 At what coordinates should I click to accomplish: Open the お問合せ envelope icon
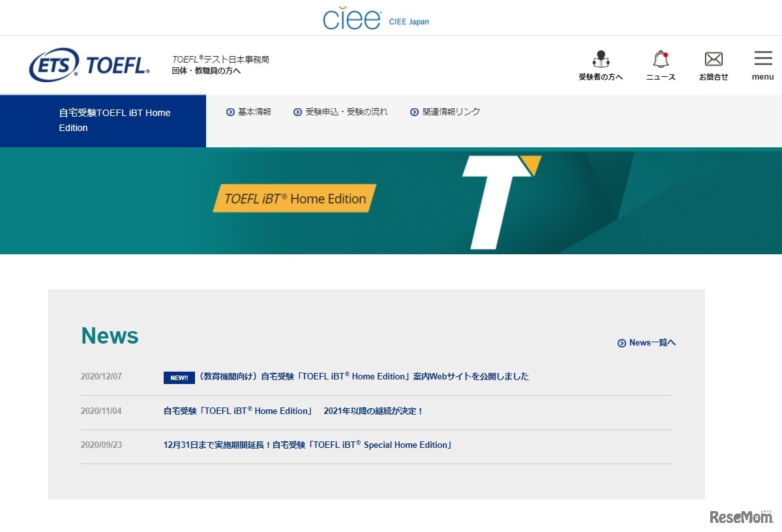click(x=714, y=59)
